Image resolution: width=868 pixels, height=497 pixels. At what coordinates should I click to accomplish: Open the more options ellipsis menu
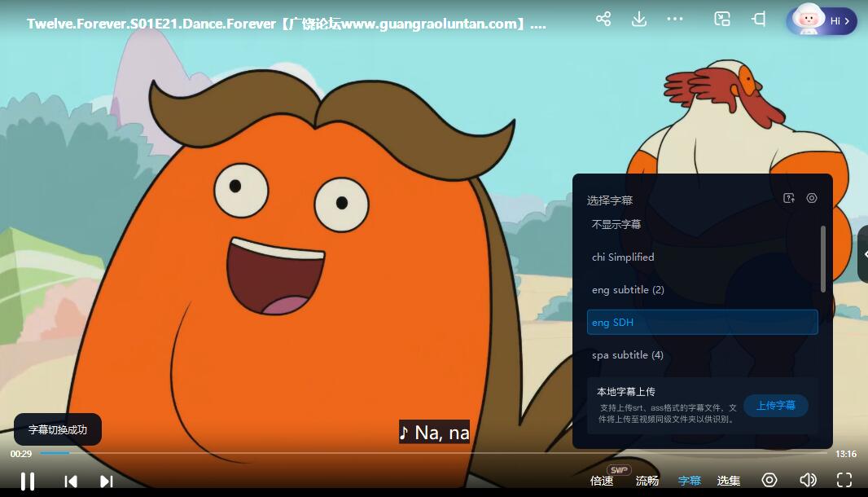point(675,20)
